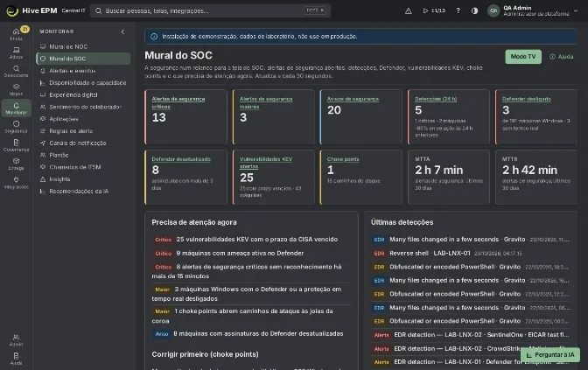The height and width of the screenshot is (370, 588).
Task: Select Mural do SOC menu item
Action: 83,59
